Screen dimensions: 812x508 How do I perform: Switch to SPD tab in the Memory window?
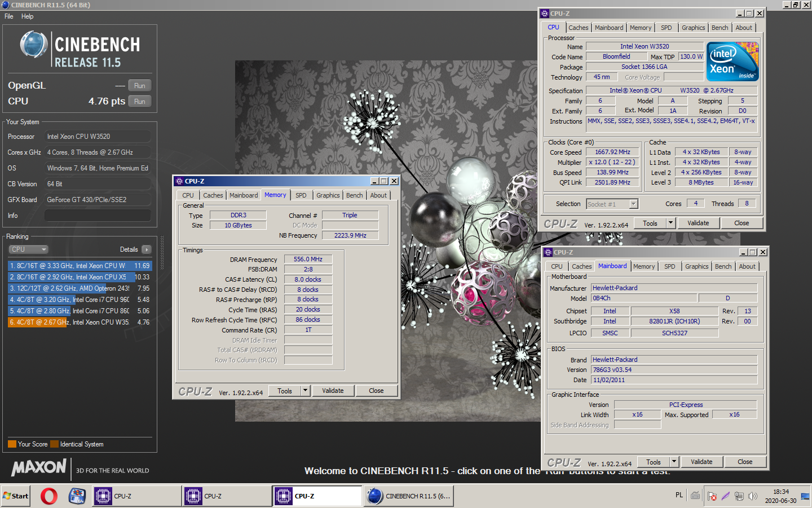click(x=301, y=195)
